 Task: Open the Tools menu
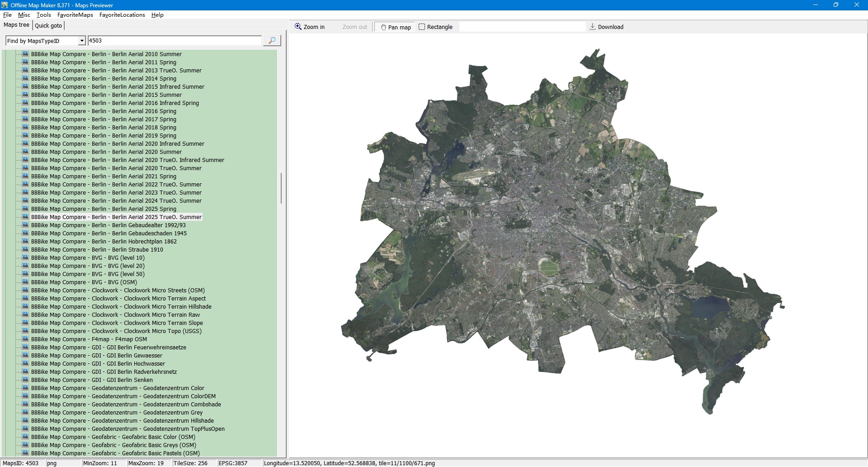(x=43, y=15)
